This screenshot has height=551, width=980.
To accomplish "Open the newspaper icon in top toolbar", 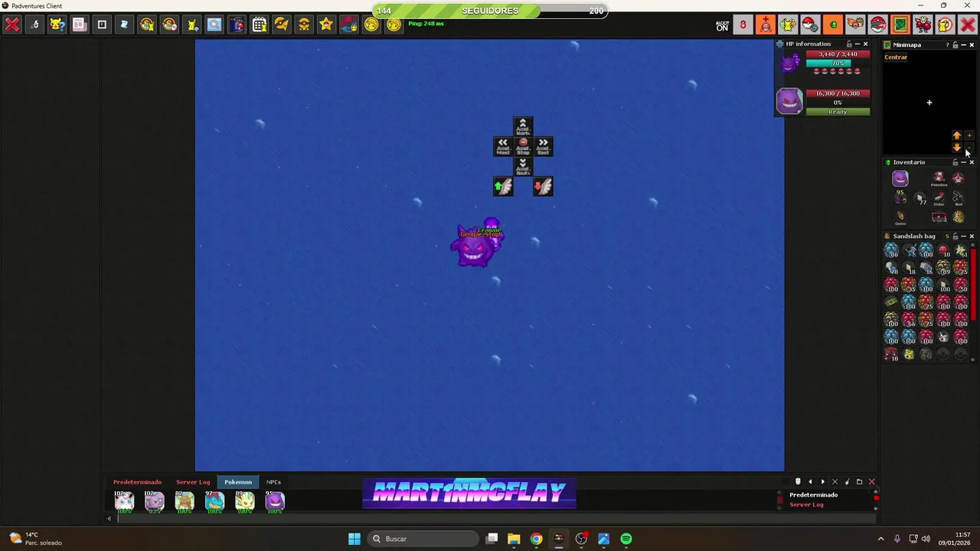I will (x=79, y=24).
